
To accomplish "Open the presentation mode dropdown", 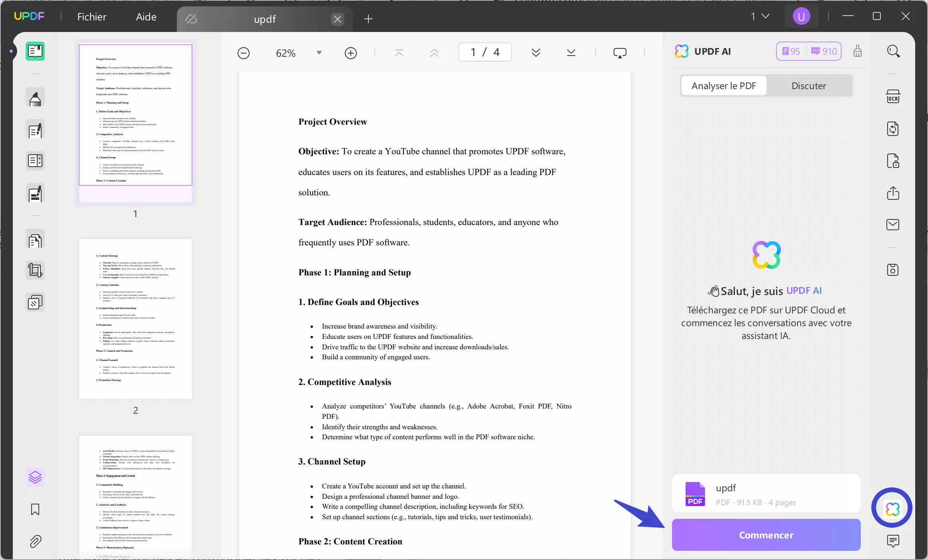I will click(x=620, y=53).
